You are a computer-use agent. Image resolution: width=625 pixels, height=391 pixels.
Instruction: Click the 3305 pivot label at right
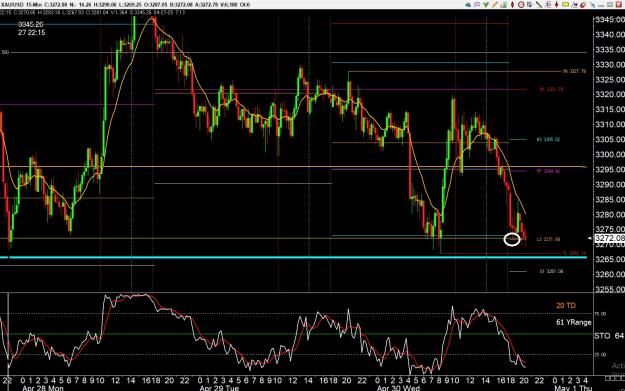(548, 140)
